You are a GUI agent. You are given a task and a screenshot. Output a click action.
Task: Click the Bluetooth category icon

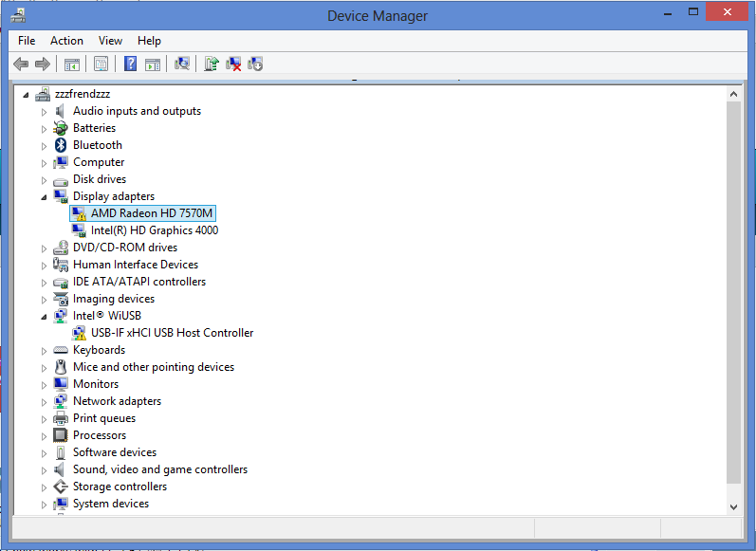click(61, 145)
